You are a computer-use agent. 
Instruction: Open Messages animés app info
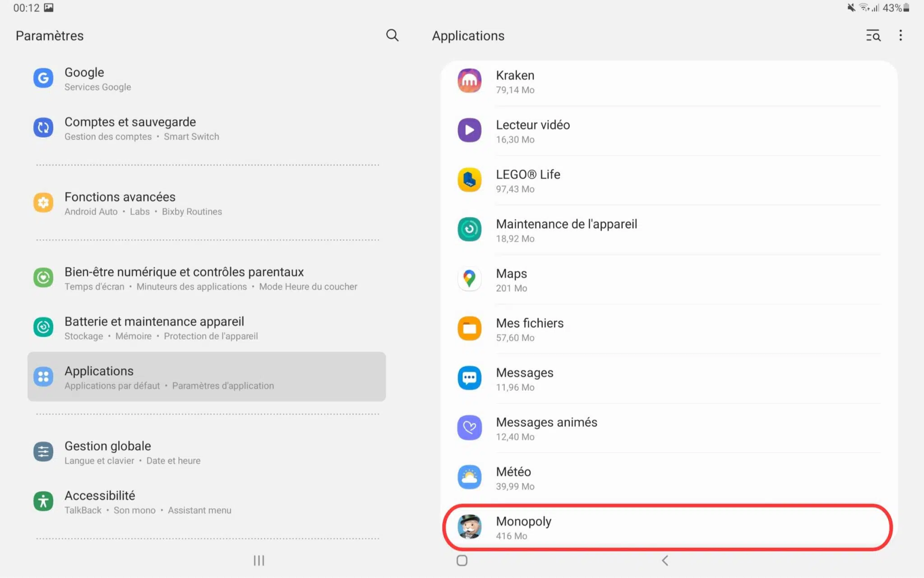[x=669, y=428]
